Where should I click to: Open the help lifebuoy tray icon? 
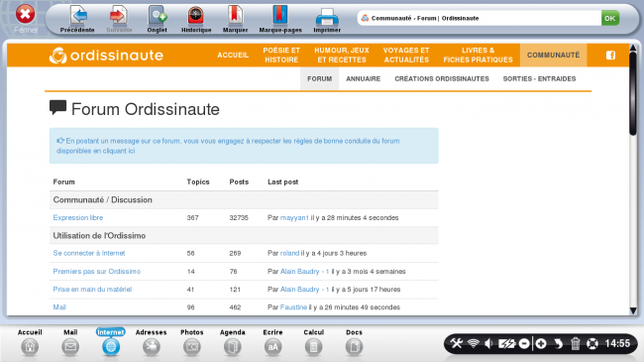(x=592, y=343)
